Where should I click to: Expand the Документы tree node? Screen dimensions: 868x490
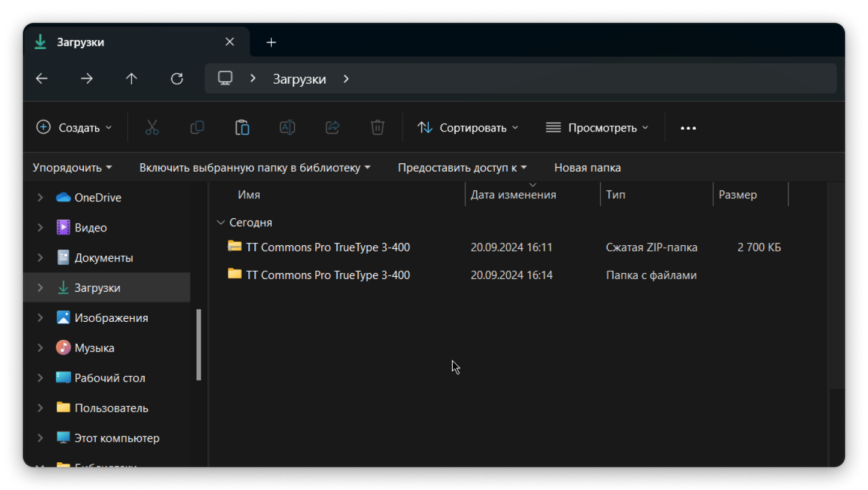click(40, 258)
